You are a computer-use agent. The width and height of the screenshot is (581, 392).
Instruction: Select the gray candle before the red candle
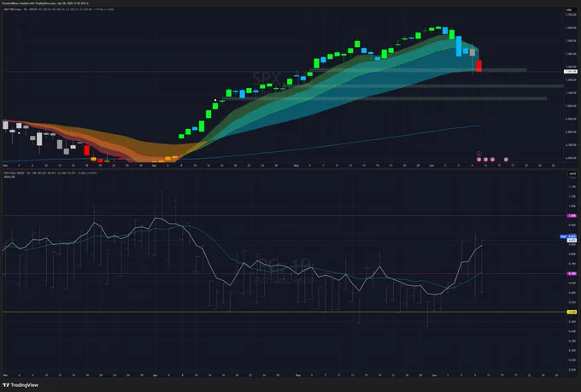(472, 52)
